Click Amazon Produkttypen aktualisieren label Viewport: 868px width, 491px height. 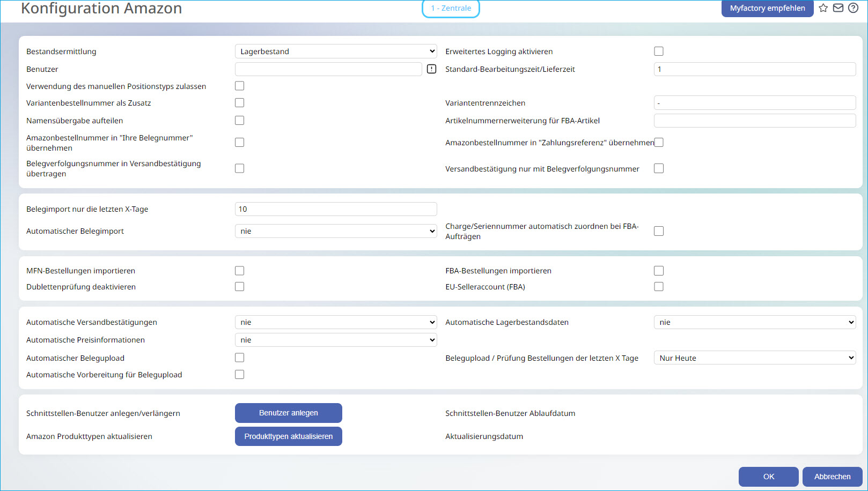pos(89,436)
